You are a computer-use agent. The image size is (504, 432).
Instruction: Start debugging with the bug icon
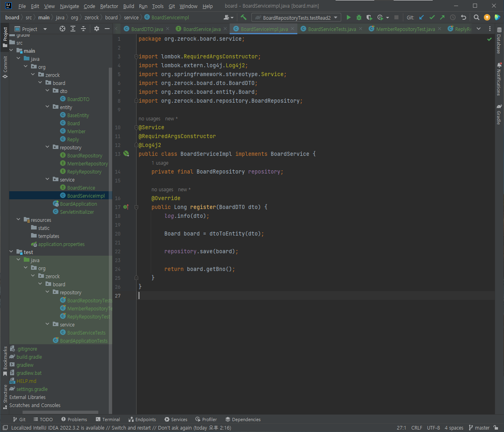point(359,17)
